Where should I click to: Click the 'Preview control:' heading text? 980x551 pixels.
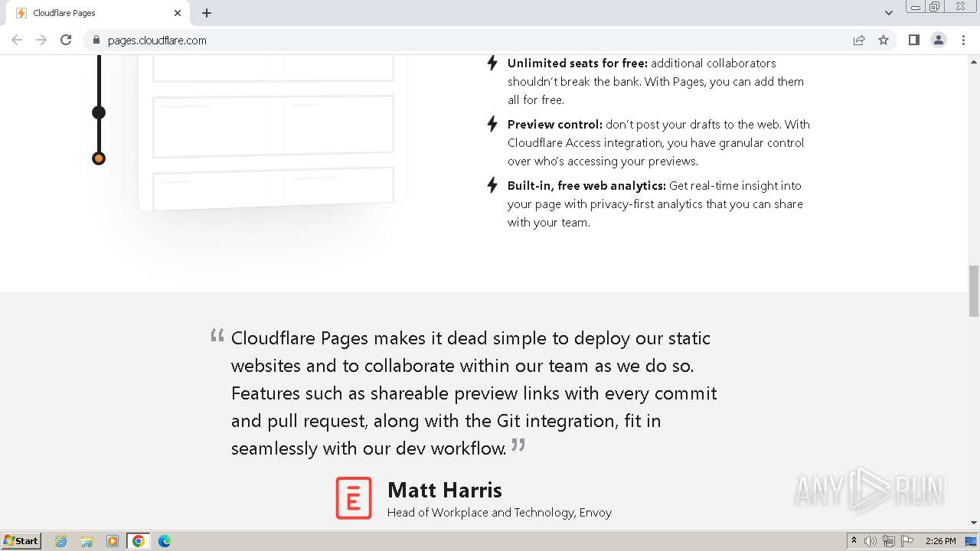(x=555, y=124)
